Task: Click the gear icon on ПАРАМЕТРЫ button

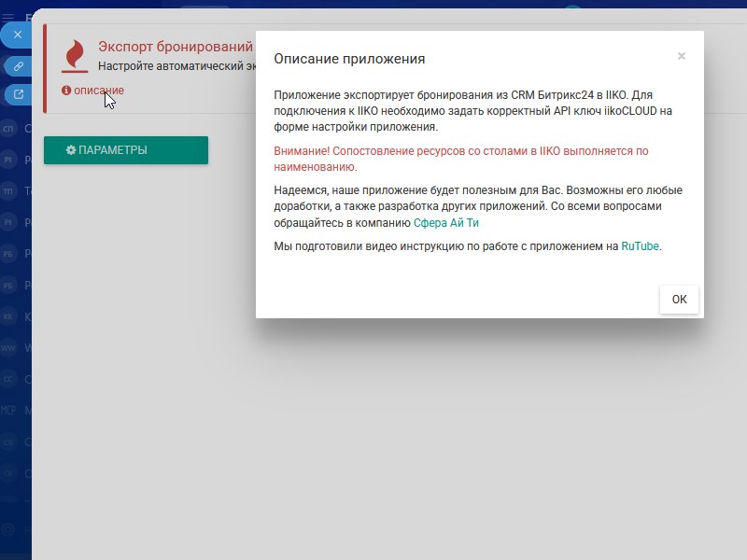Action: (x=71, y=150)
